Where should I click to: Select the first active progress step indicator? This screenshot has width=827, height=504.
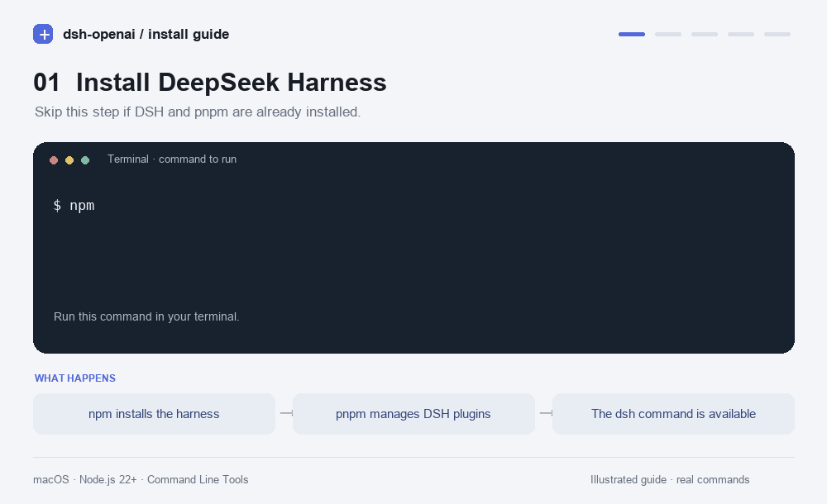pos(632,34)
